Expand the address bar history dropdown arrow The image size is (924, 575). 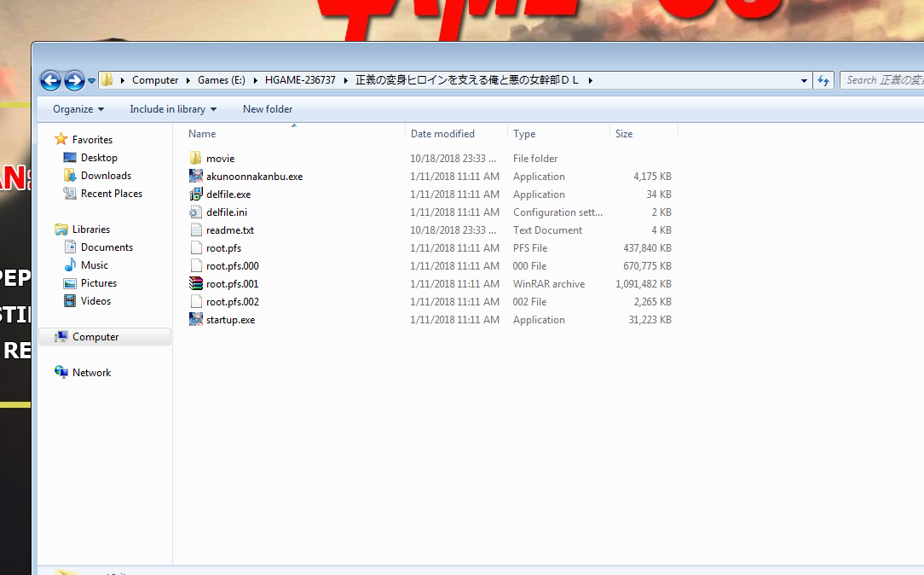804,81
